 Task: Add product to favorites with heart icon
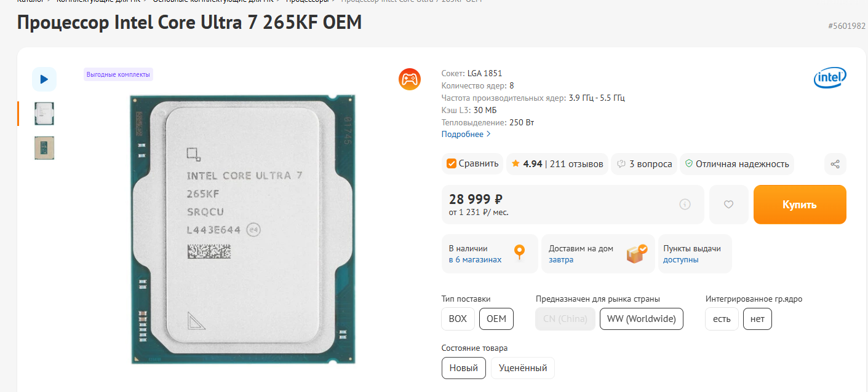point(729,205)
